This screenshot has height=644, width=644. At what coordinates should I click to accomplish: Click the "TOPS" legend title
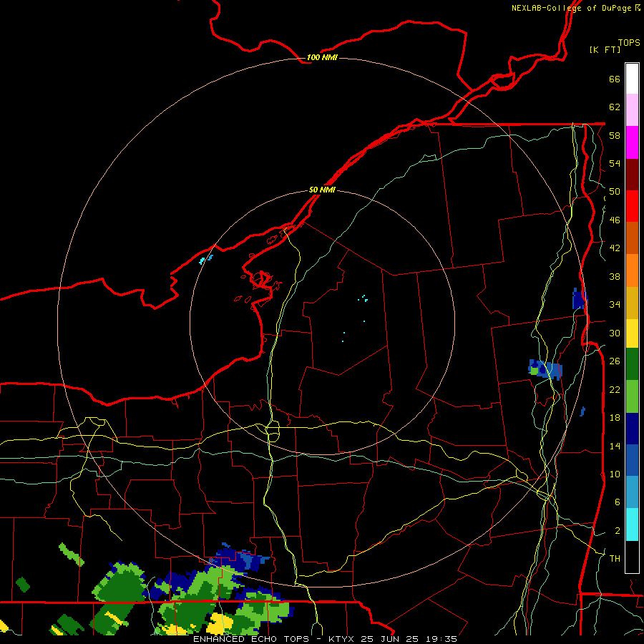pos(629,43)
